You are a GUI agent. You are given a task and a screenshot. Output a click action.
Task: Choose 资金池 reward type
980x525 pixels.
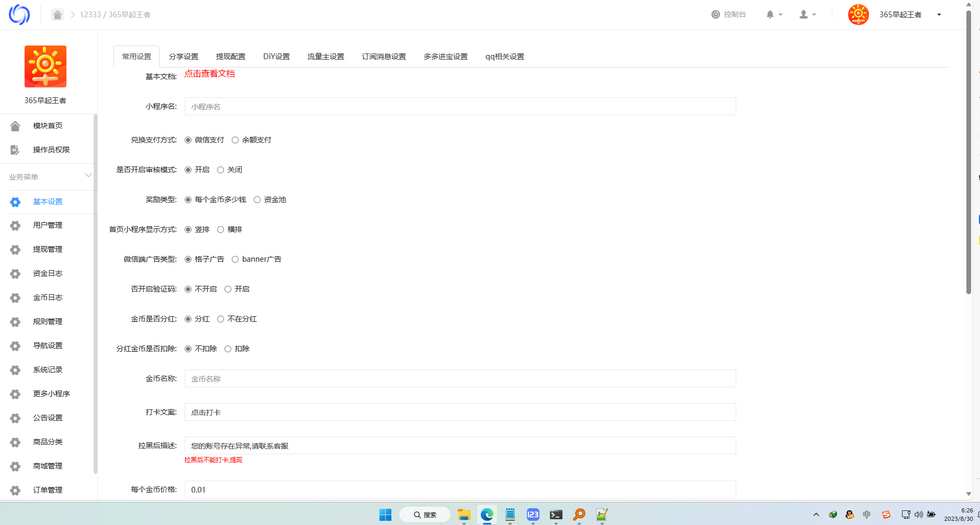(x=257, y=200)
